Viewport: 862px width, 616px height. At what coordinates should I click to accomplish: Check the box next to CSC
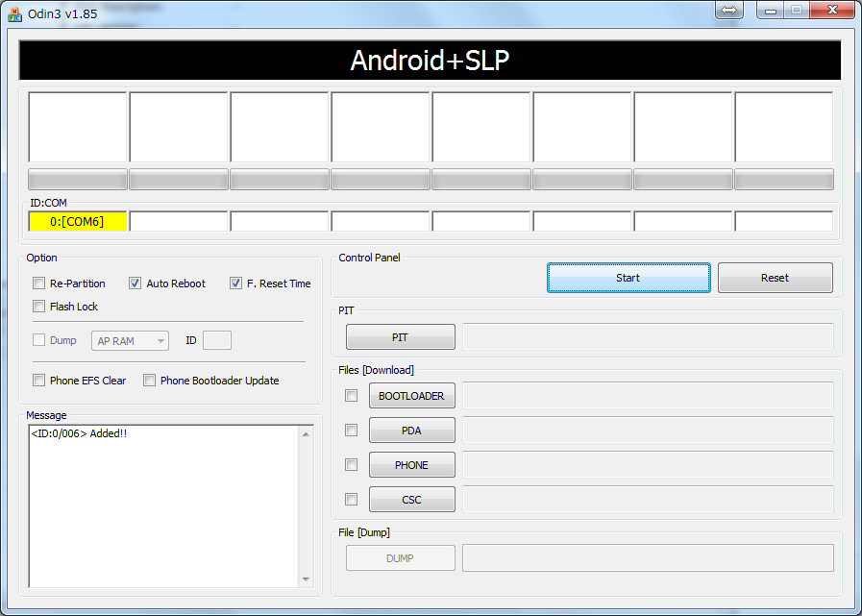(x=351, y=499)
